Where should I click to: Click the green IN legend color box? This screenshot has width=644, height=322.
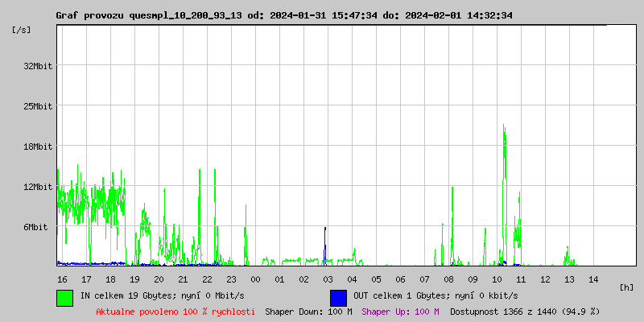click(64, 297)
